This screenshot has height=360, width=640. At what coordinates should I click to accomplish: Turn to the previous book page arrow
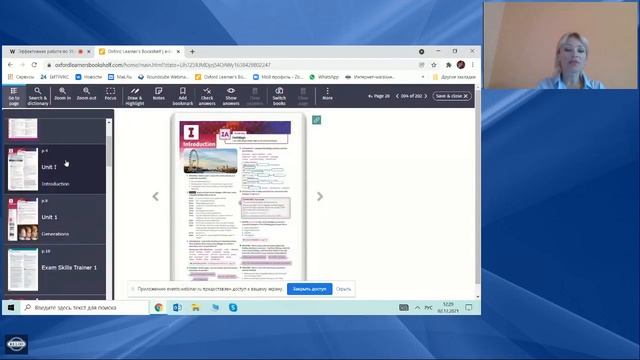tap(156, 197)
